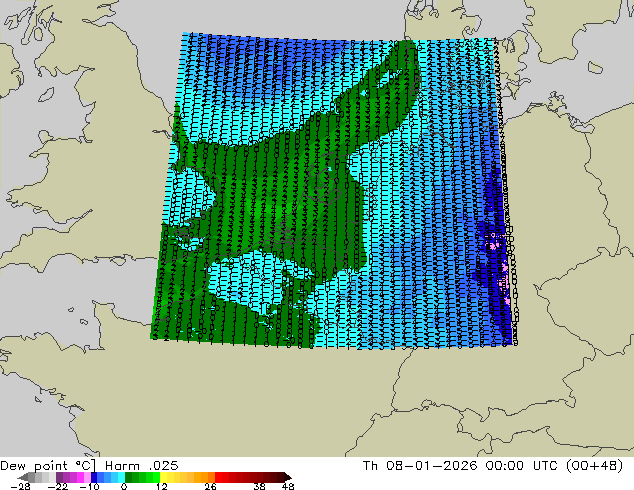Click the '38' legend value

pyautogui.click(x=260, y=486)
